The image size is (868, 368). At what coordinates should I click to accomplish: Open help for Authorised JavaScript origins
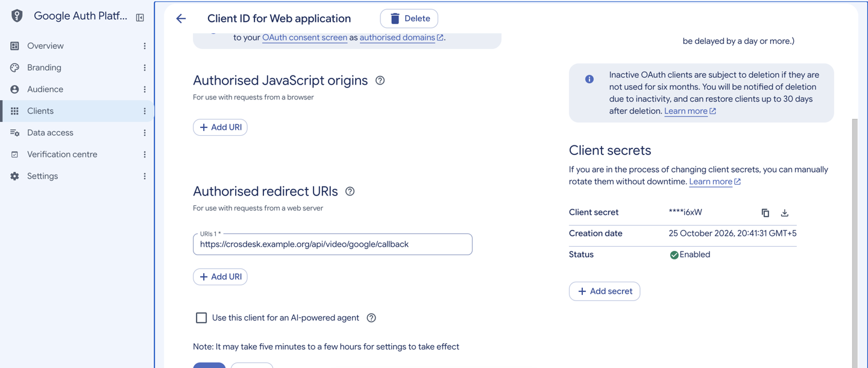pyautogui.click(x=380, y=80)
